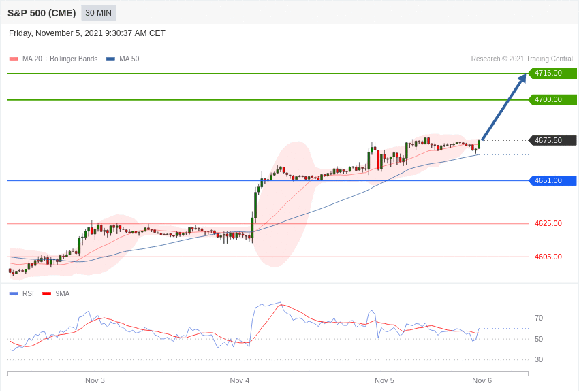Click the 9MA legend color swatch
579x392 pixels.
(x=47, y=293)
